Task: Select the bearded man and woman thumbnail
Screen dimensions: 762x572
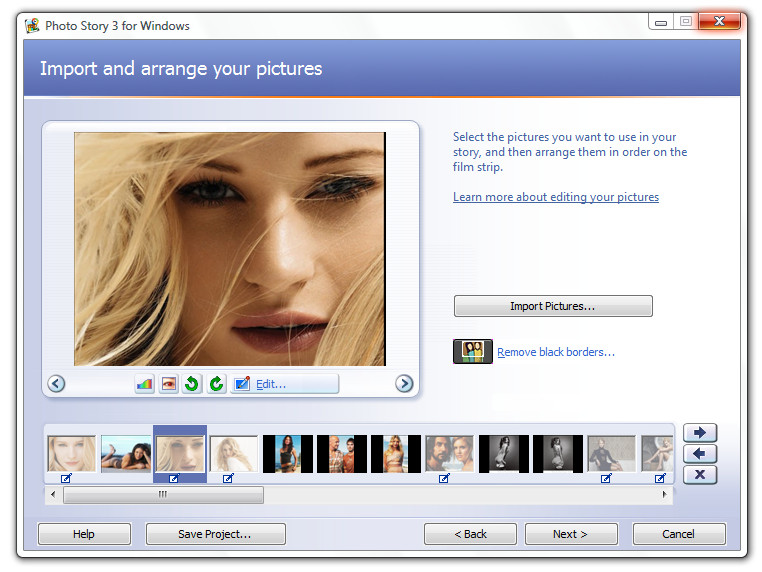Action: pyautogui.click(x=450, y=453)
